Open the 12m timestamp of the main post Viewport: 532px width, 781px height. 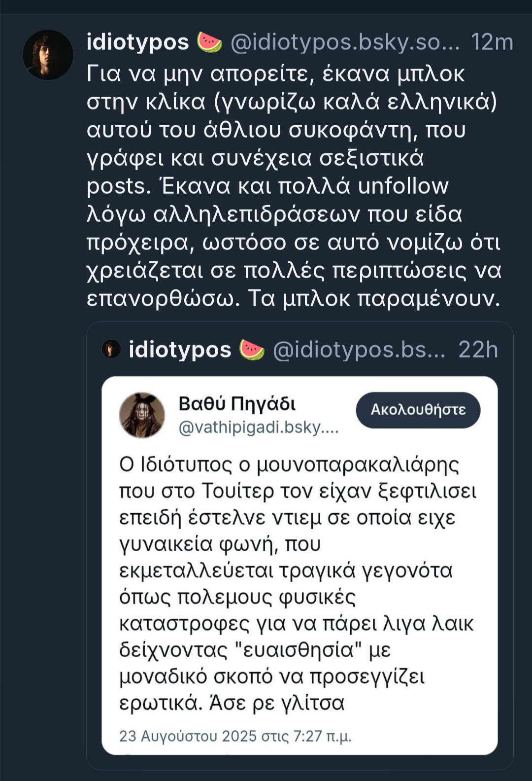tap(492, 42)
